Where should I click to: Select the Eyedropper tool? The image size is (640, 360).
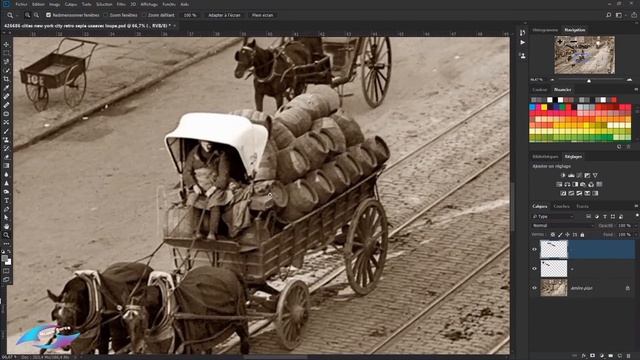6,88
